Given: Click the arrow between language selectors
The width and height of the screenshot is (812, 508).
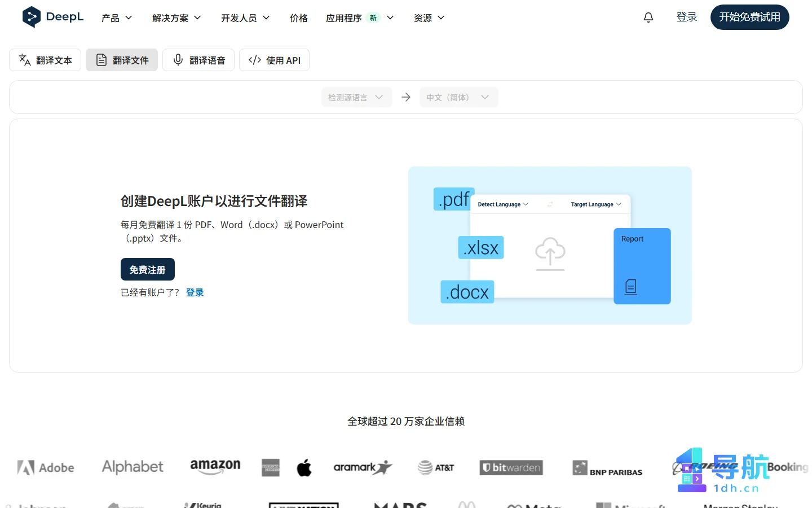Looking at the screenshot, I should click(406, 97).
